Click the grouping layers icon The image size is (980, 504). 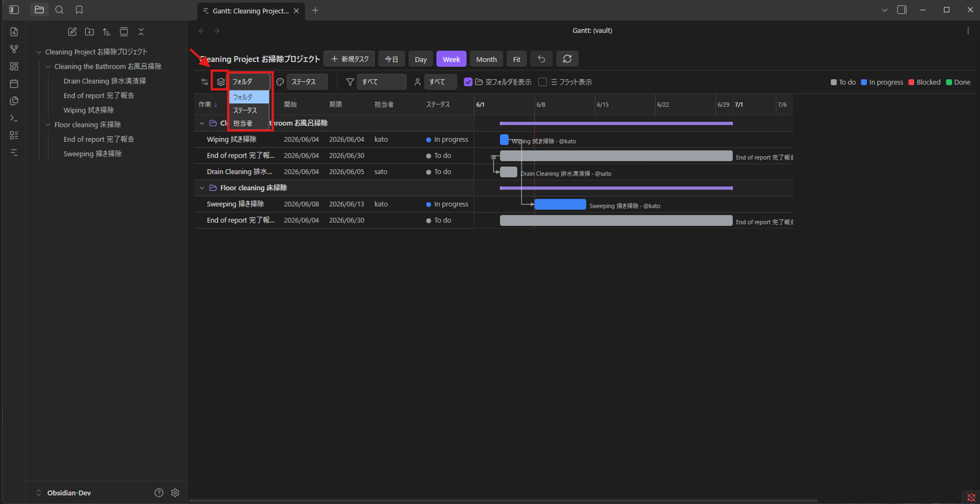click(221, 81)
